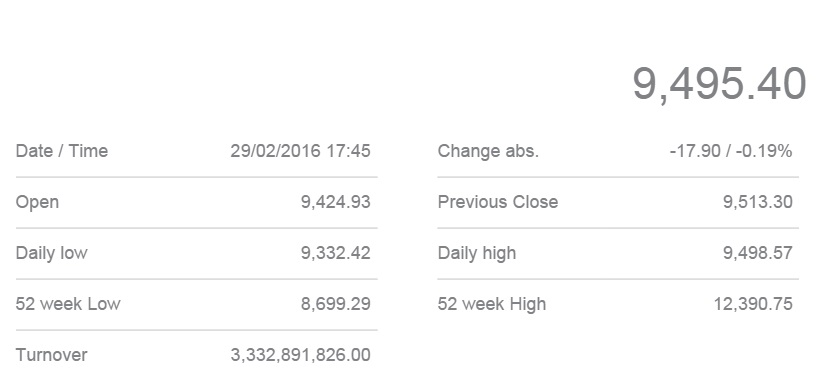
Task: Click the Turnover value 3,332,891,826.00
Action: coord(300,355)
